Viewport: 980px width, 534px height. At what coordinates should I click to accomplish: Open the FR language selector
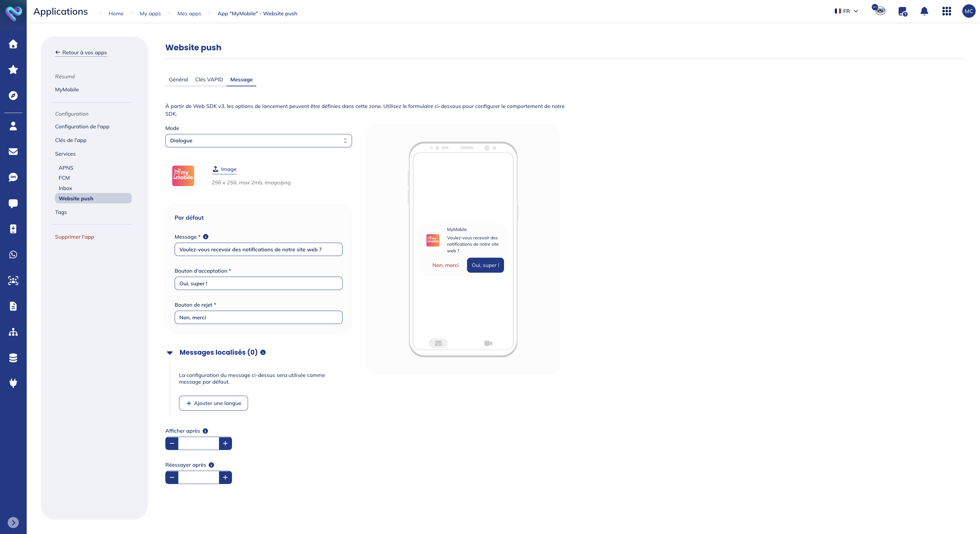point(846,11)
